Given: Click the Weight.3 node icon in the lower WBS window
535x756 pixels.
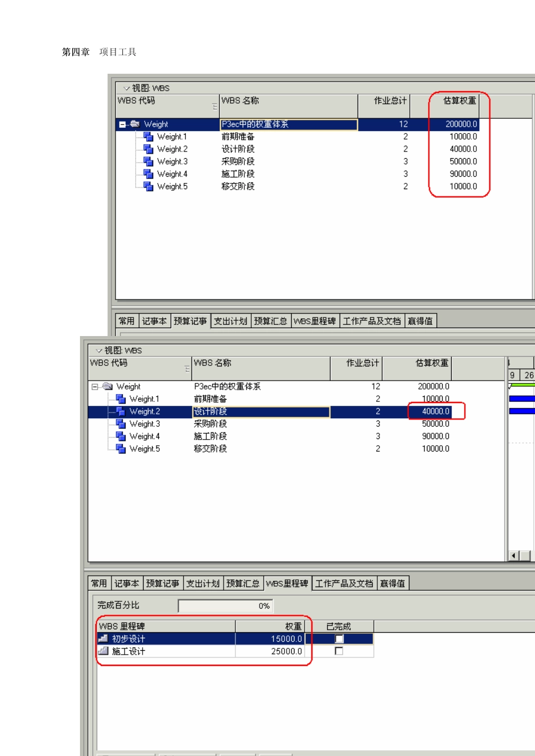Looking at the screenshot, I should coord(121,424).
